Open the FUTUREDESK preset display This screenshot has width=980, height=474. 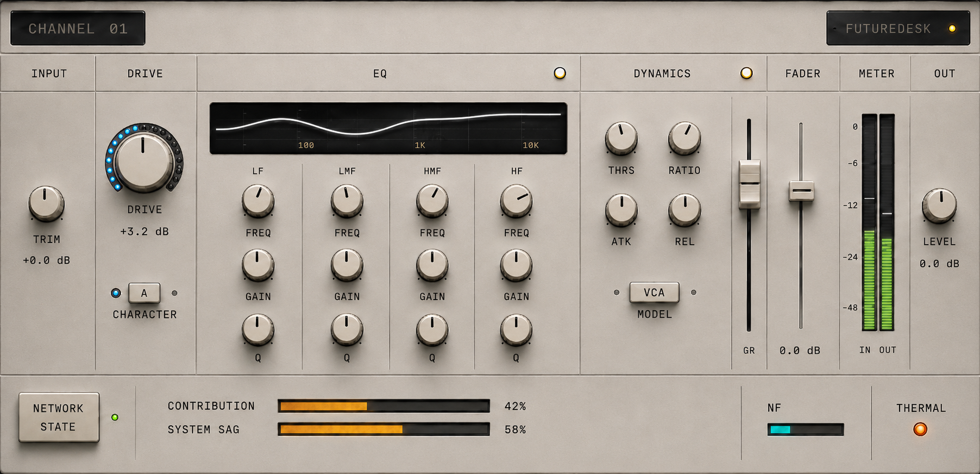(x=898, y=28)
